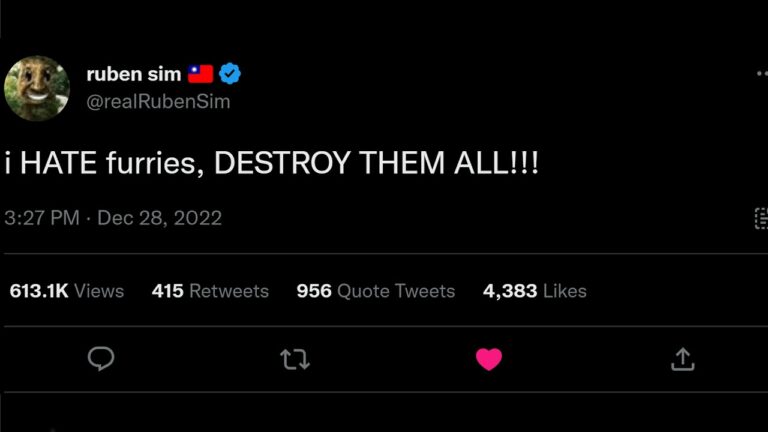
Task: Click the word 'furries' in the tweet
Action: click(x=153, y=164)
